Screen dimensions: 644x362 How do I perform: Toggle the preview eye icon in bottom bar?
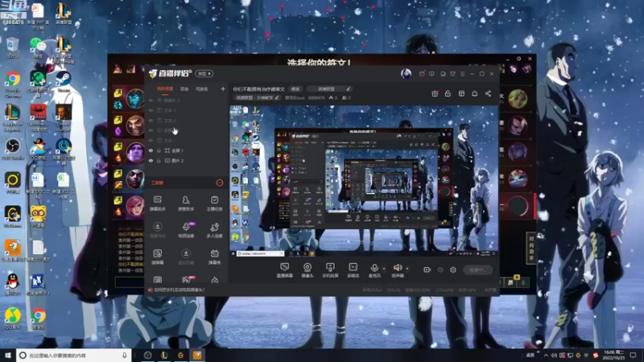440,269
